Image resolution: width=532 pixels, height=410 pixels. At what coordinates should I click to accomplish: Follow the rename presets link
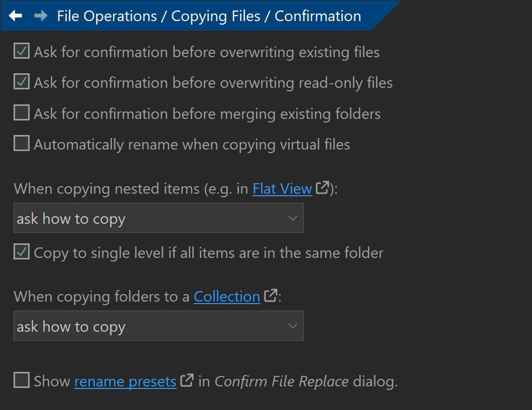125,381
